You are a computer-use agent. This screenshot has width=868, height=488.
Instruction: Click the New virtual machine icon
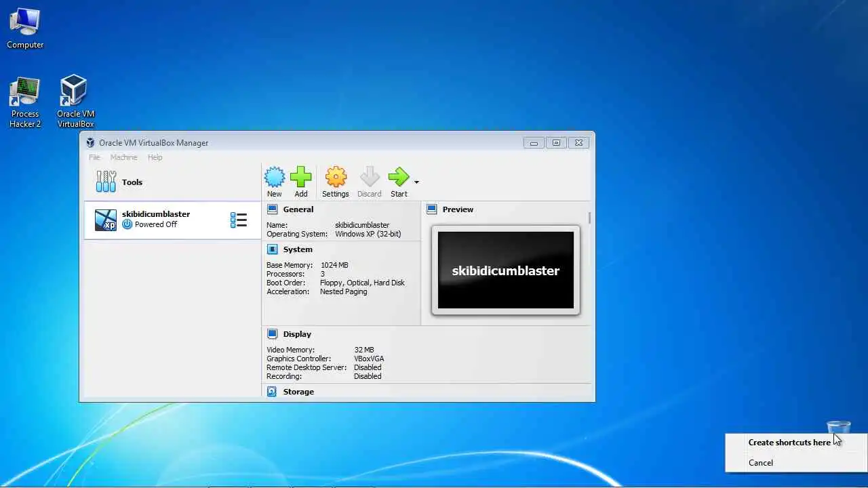275,178
